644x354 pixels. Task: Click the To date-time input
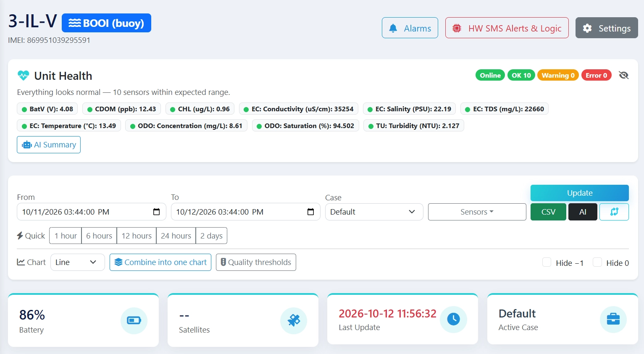[246, 212]
